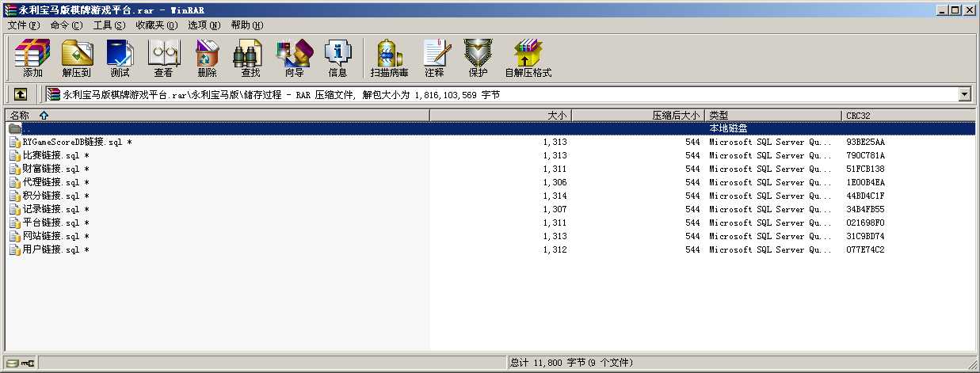
Task: Select file name 网站链接.sql
Action: click(55, 236)
